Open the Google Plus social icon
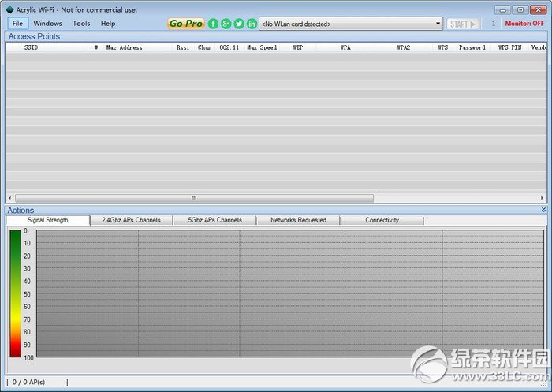This screenshot has height=392, width=552. [226, 24]
